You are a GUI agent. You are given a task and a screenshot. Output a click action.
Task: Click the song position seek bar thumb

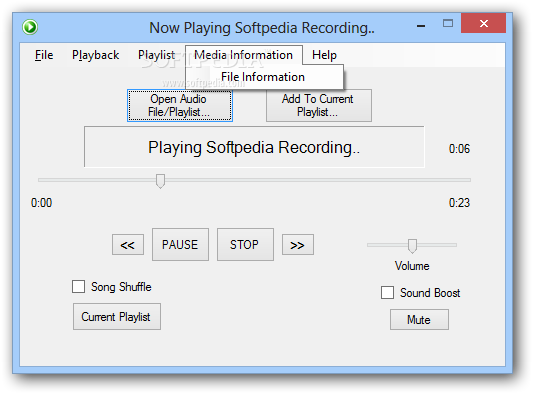160,181
